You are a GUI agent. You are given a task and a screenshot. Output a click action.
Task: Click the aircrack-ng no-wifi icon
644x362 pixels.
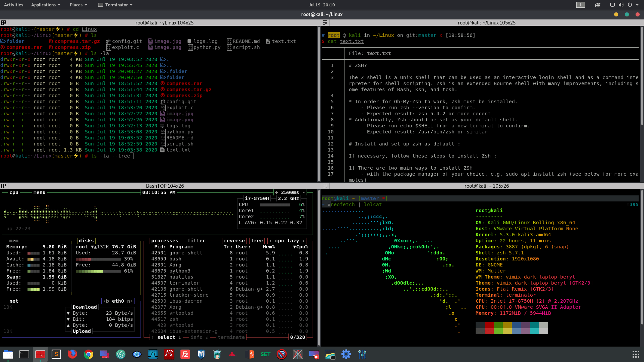pos(281,354)
